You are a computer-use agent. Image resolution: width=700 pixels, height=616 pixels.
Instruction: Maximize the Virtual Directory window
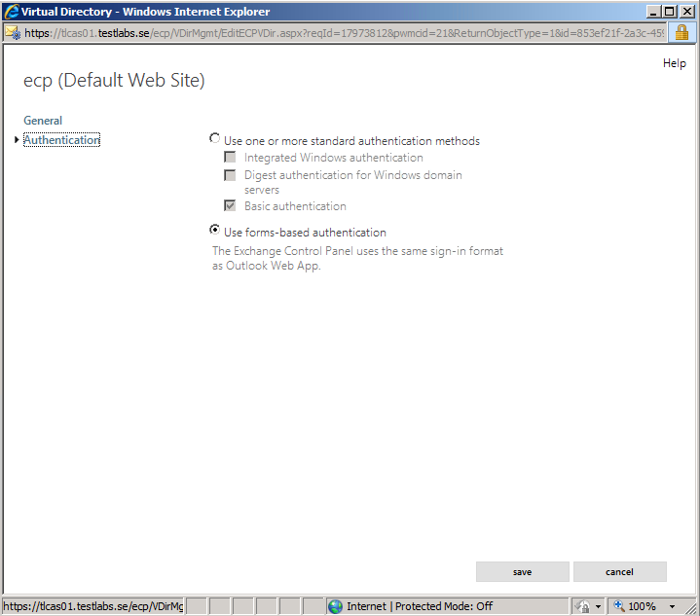tap(669, 12)
